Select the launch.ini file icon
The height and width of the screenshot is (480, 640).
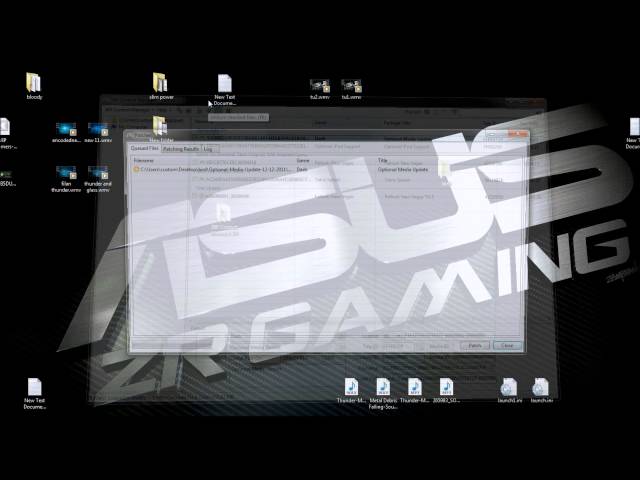(541, 391)
